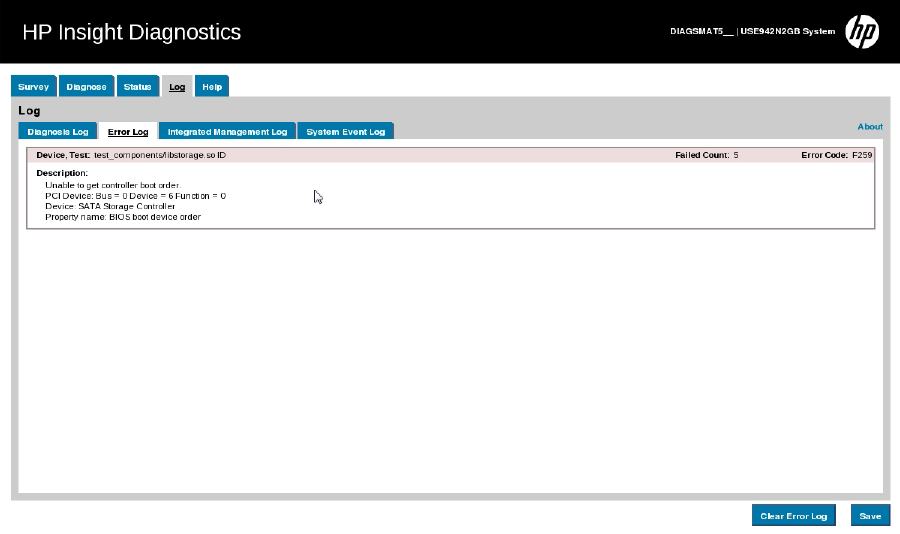Switch to Diagnosis Log sub-tab
Image resolution: width=900 pixels, height=534 pixels.
coord(57,131)
